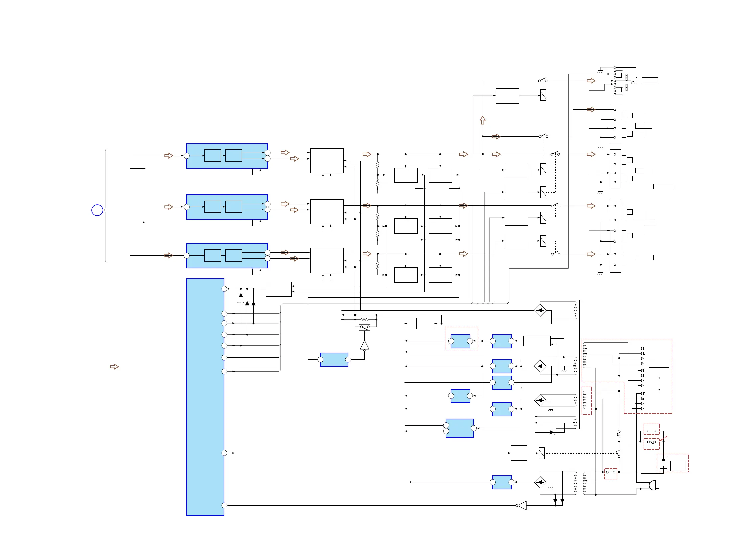The width and height of the screenshot is (745, 560).
Task: Select the tall blue controller block
Action: click(x=205, y=397)
